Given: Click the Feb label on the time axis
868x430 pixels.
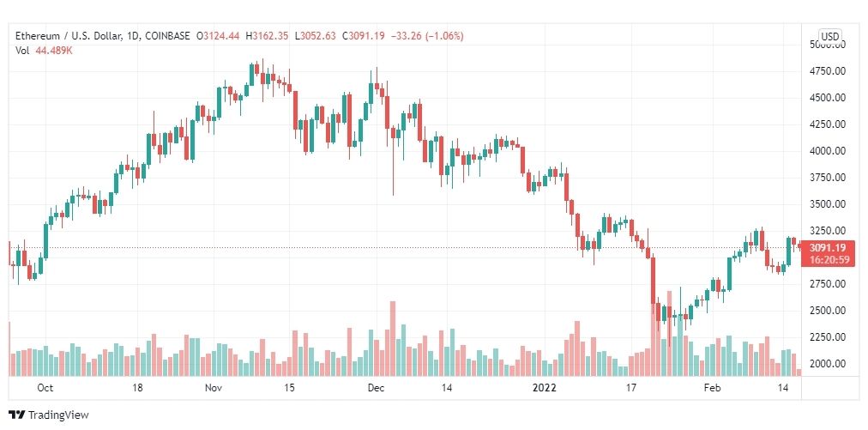Looking at the screenshot, I should (x=713, y=388).
